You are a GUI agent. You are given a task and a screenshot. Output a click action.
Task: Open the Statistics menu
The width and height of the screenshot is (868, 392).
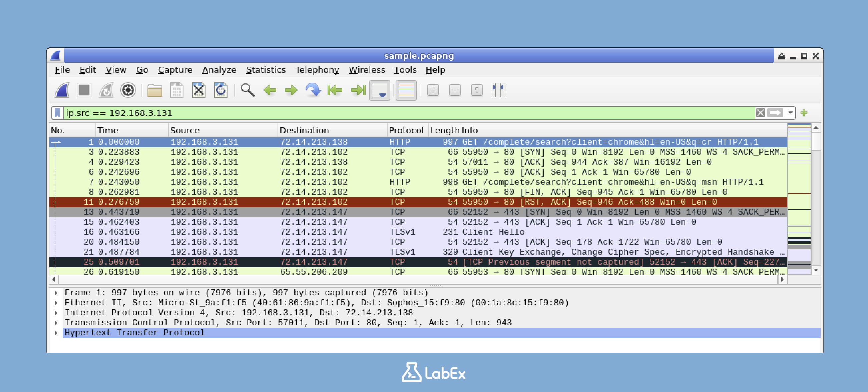point(266,70)
